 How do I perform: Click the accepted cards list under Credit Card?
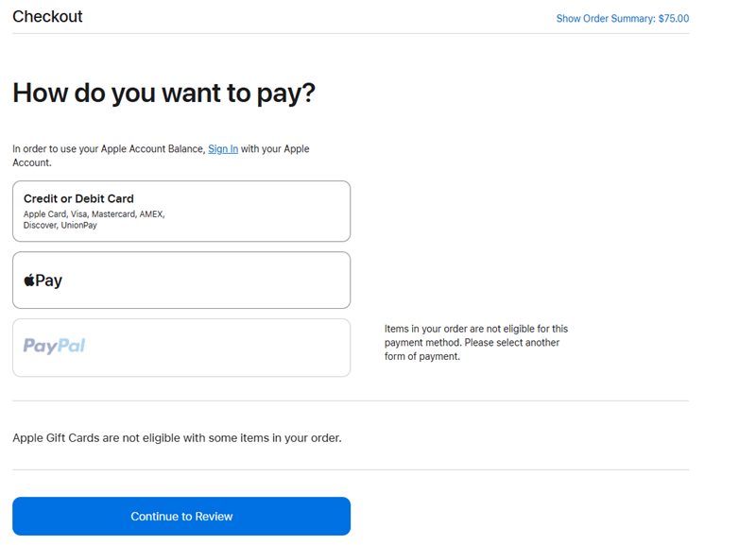pos(94,219)
